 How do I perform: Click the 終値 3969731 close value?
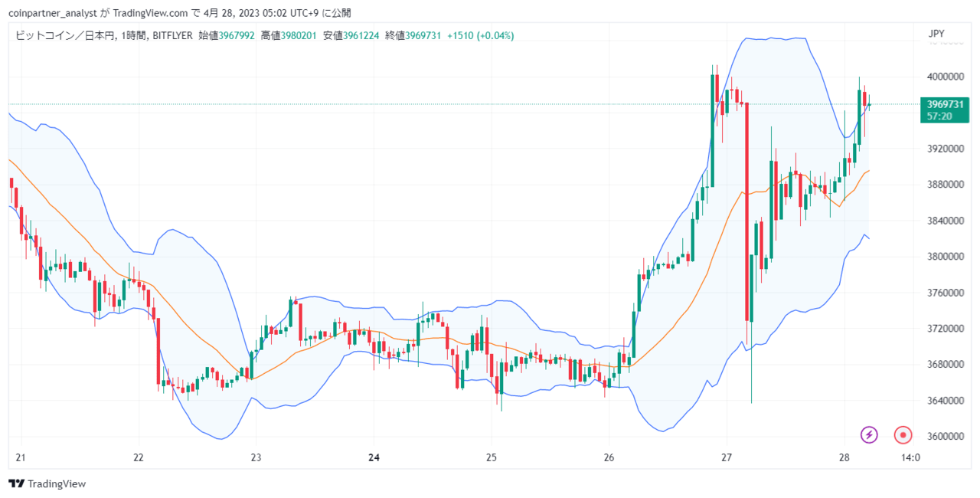[414, 35]
